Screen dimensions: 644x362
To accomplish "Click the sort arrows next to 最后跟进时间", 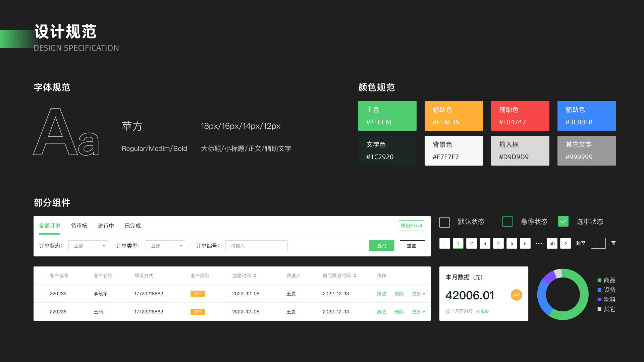I will click(355, 276).
